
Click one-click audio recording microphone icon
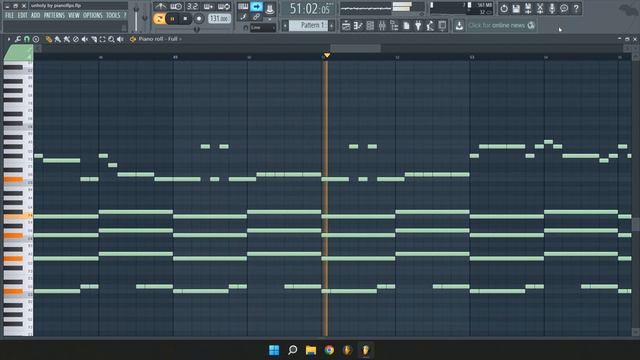point(552,8)
